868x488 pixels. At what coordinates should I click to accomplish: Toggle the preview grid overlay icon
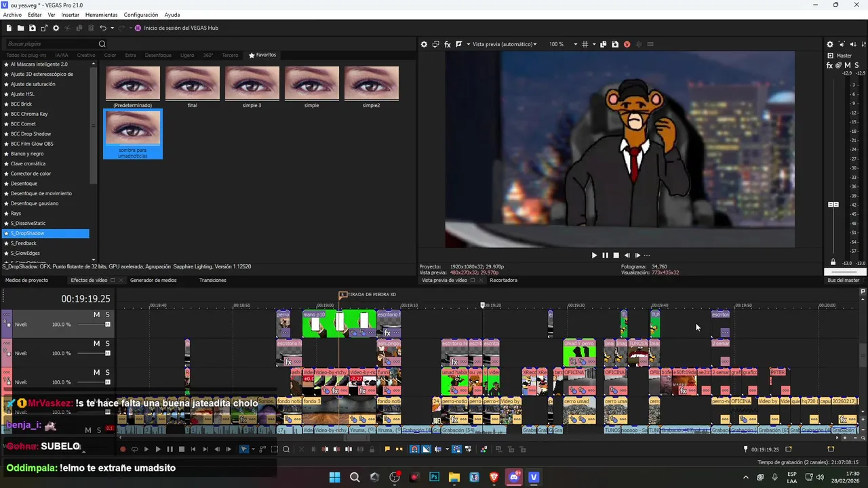585,44
